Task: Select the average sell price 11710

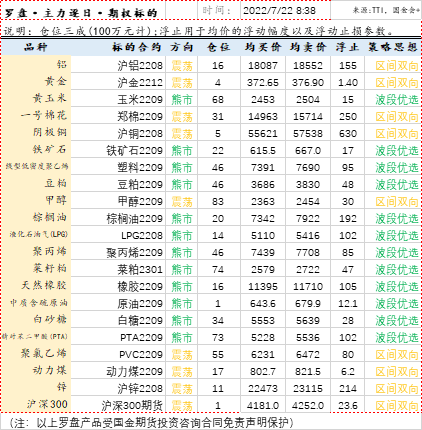Action: (x=308, y=287)
